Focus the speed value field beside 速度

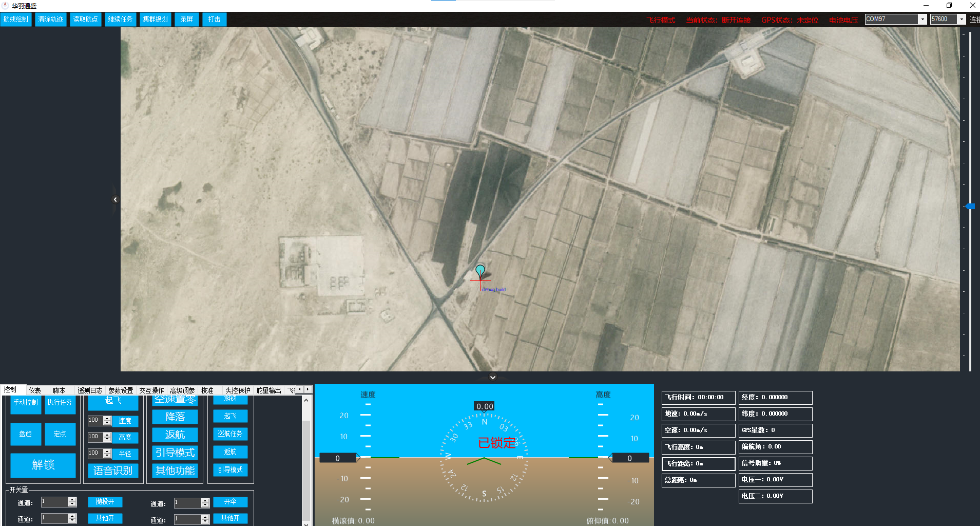[95, 420]
